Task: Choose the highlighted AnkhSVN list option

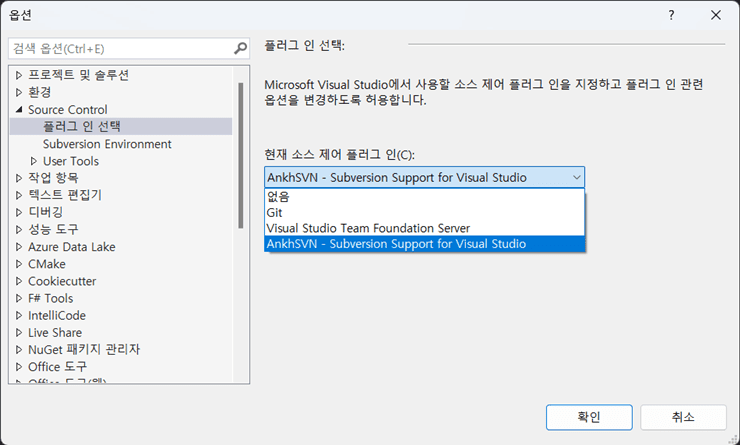Action: [x=424, y=244]
